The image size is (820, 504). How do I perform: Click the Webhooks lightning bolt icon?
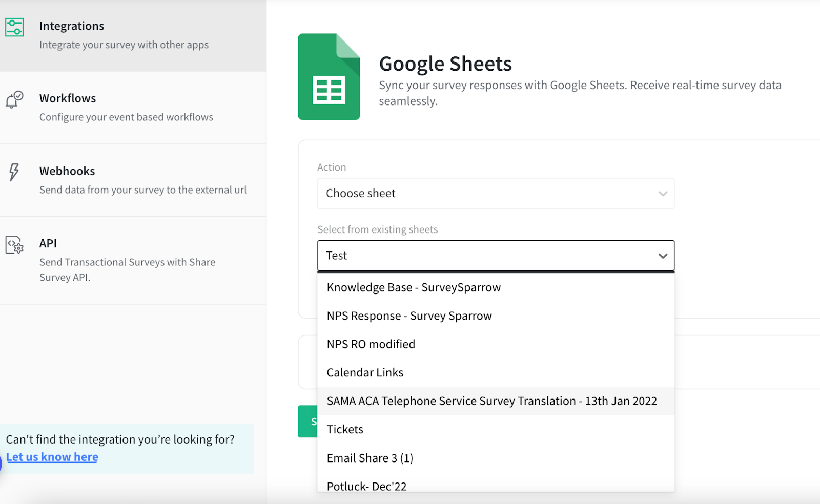14,172
